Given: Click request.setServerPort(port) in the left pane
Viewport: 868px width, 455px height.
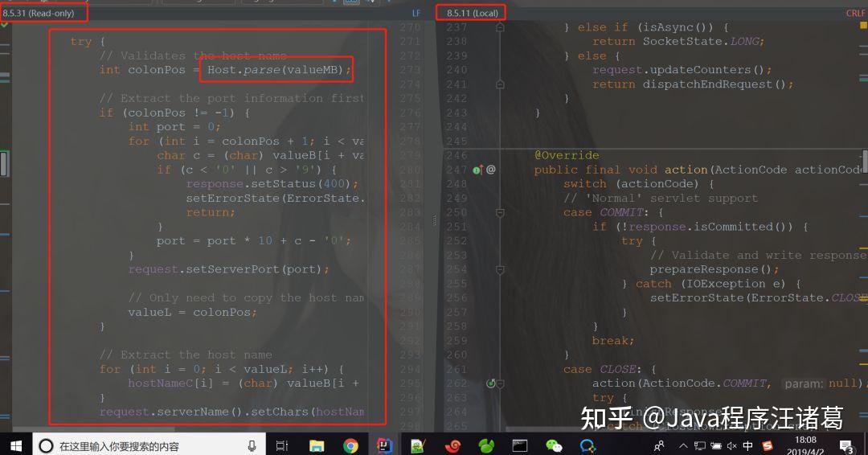Looking at the screenshot, I should [x=225, y=269].
